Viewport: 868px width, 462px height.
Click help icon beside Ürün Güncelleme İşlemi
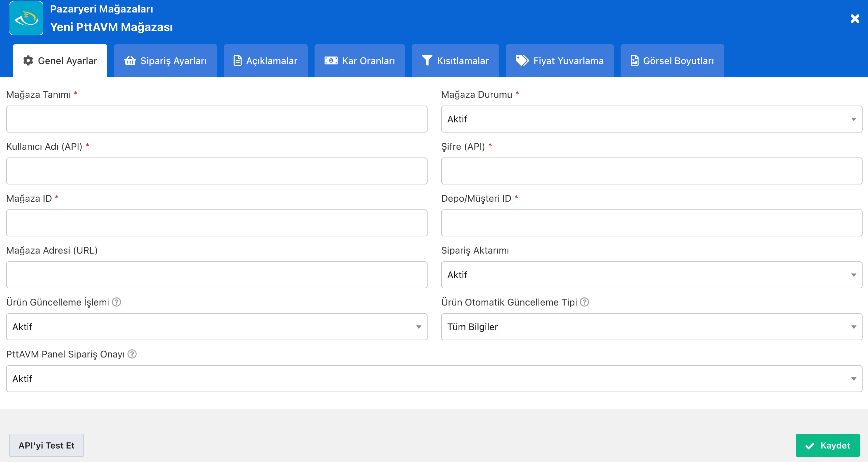[116, 302]
